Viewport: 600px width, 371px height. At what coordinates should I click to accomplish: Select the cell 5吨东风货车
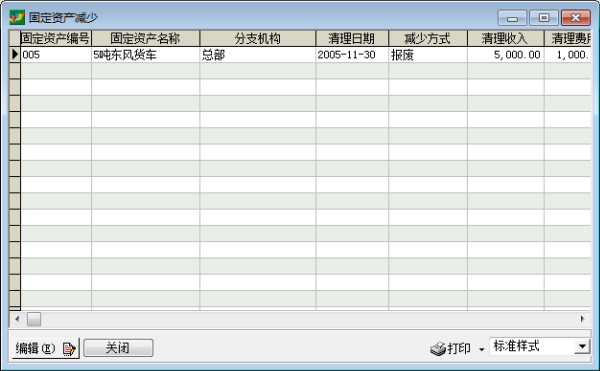pyautogui.click(x=145, y=55)
